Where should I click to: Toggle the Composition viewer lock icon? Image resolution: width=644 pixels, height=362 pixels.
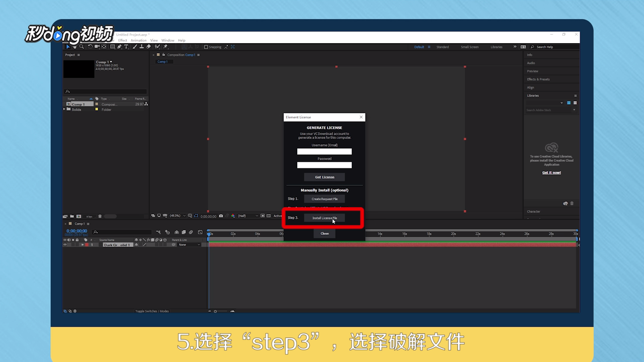tap(164, 55)
